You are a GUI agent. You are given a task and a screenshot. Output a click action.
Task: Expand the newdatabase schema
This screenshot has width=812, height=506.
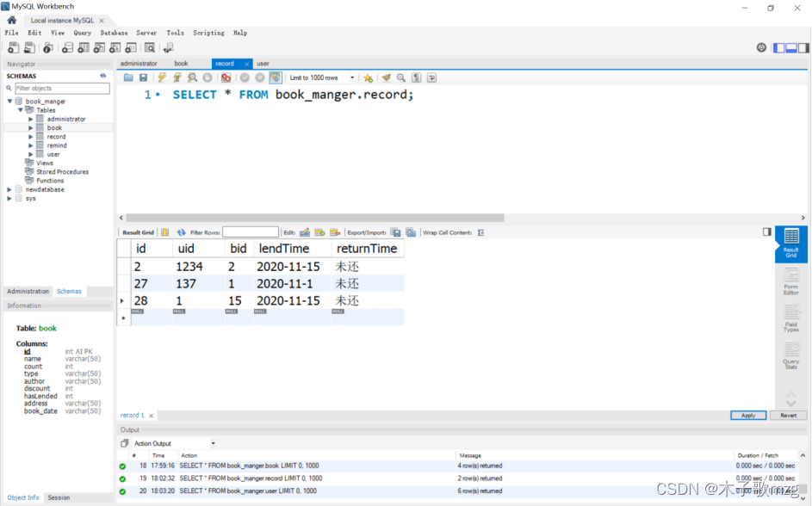coord(9,189)
